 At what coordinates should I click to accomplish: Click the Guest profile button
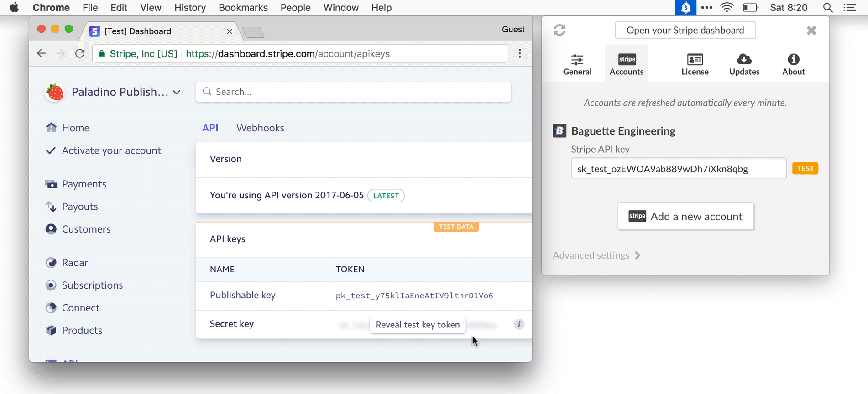coord(513,29)
